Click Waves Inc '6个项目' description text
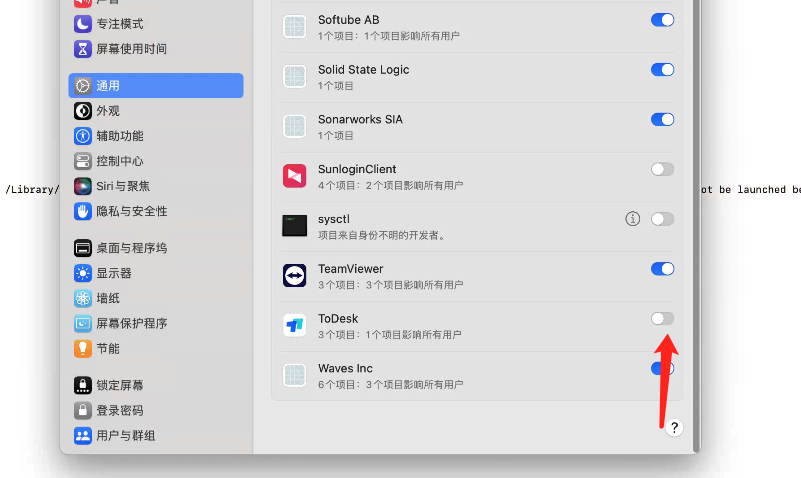 [391, 385]
